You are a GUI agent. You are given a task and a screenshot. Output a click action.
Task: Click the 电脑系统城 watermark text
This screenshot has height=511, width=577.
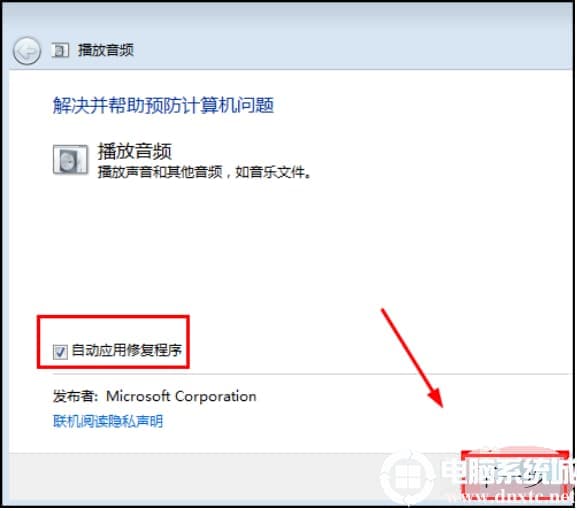[x=508, y=471]
